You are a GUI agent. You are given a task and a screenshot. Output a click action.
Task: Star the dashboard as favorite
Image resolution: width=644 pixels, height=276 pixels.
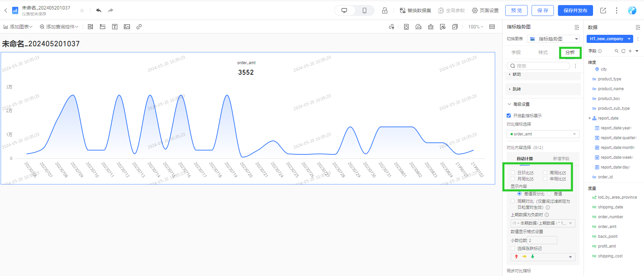pos(82,10)
